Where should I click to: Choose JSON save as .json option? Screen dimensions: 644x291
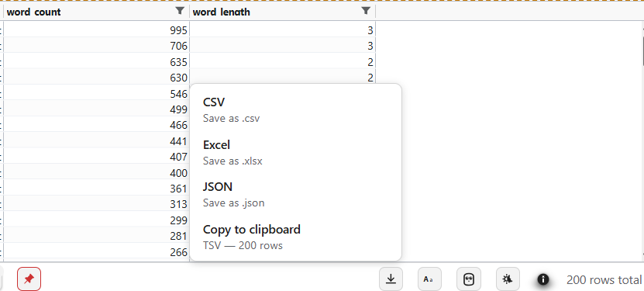click(295, 194)
